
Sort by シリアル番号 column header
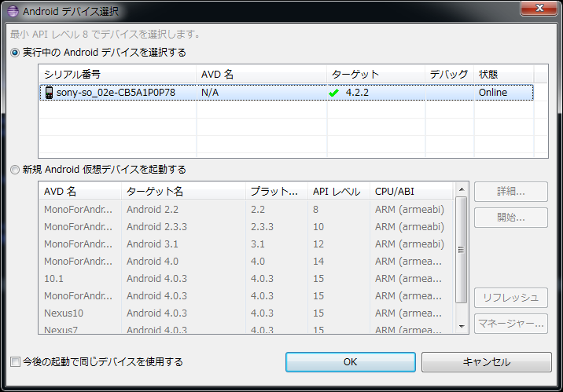pos(117,75)
